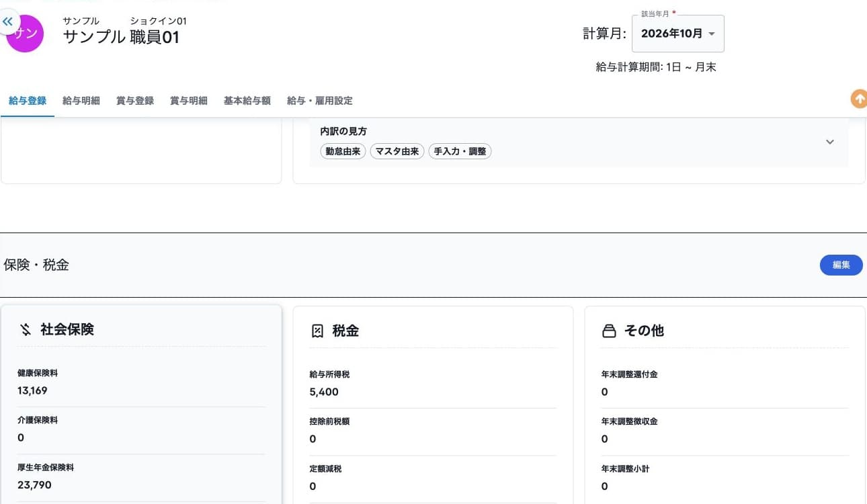The height and width of the screenshot is (504, 867).
Task: Switch to the 給与登録 tab
Action: click(x=28, y=101)
